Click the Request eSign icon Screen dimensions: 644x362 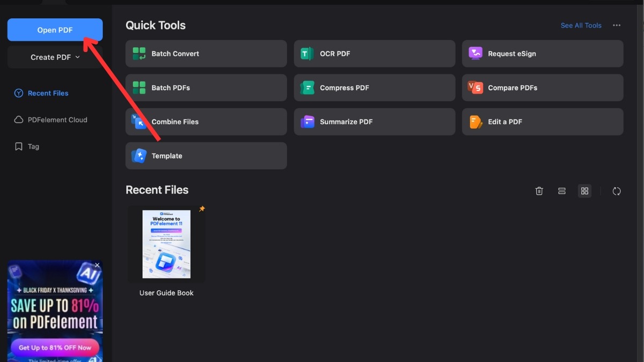tap(475, 53)
